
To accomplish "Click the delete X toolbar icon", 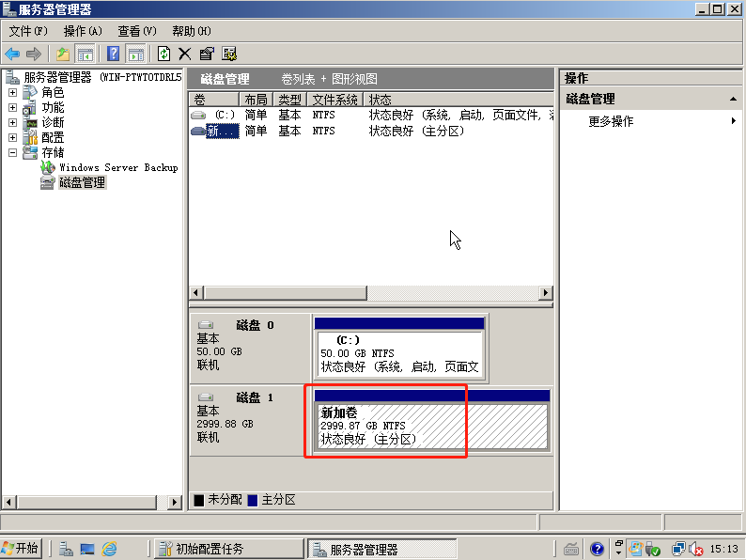I will [x=185, y=54].
